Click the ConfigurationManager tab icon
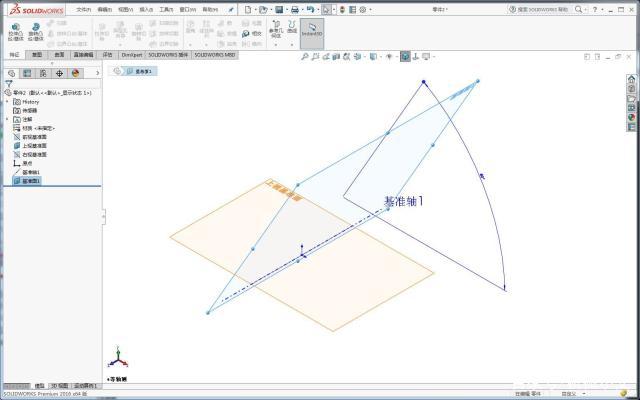The height and width of the screenshot is (400, 640). click(x=43, y=73)
